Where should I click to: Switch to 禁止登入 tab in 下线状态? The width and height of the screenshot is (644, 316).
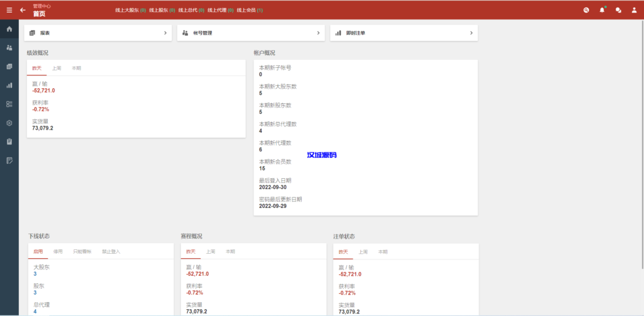[111, 252]
